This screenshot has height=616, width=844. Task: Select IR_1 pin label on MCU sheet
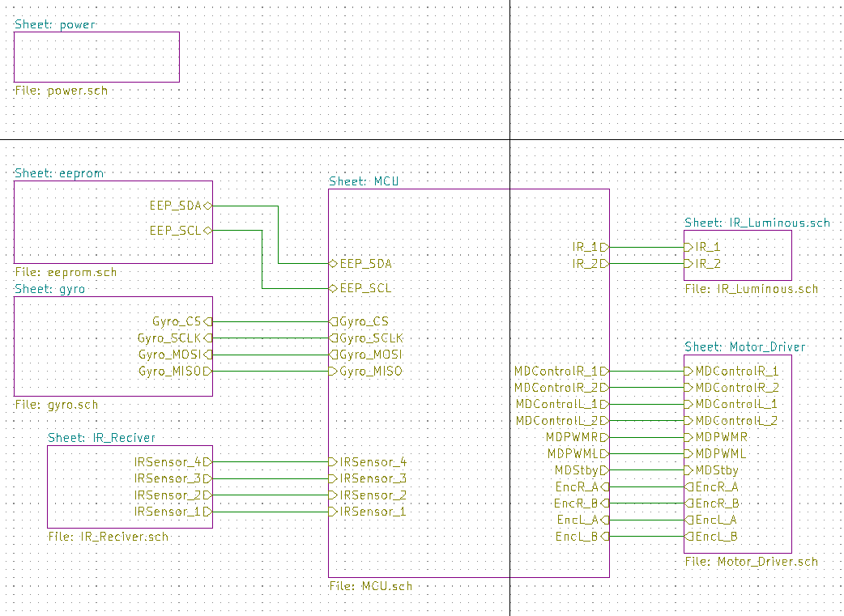(x=585, y=247)
